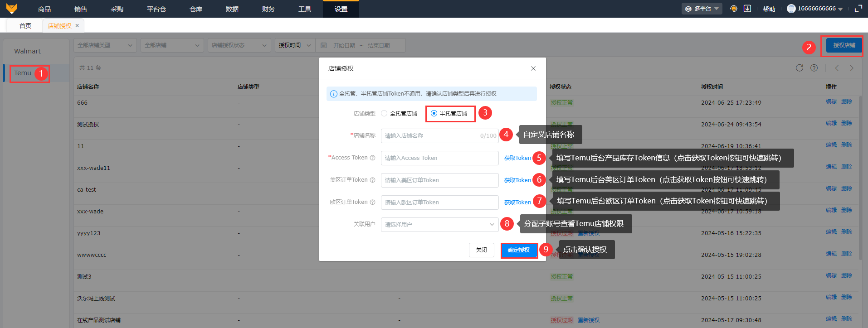
Task: Close the 店铺授权 dialog with X icon
Action: [x=533, y=68]
